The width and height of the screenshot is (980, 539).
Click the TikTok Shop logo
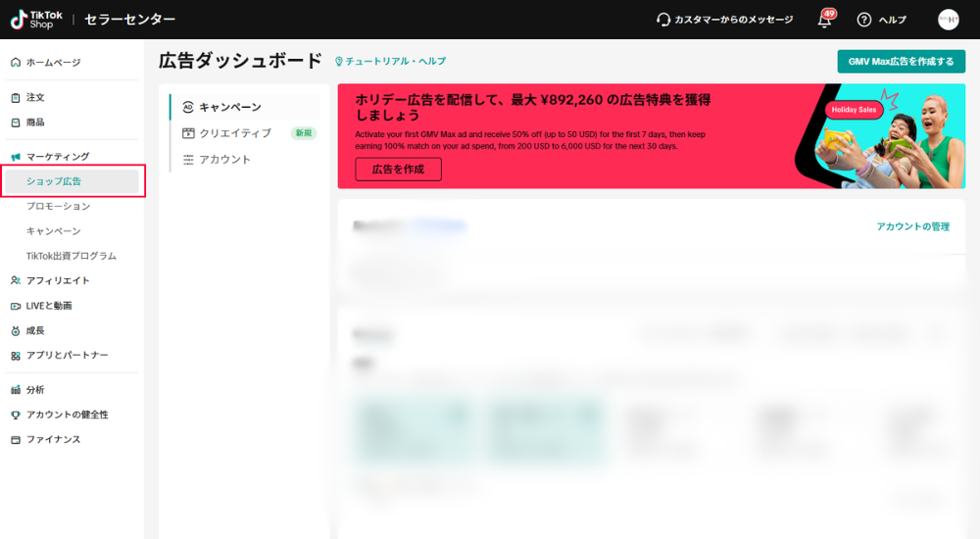tap(36, 20)
